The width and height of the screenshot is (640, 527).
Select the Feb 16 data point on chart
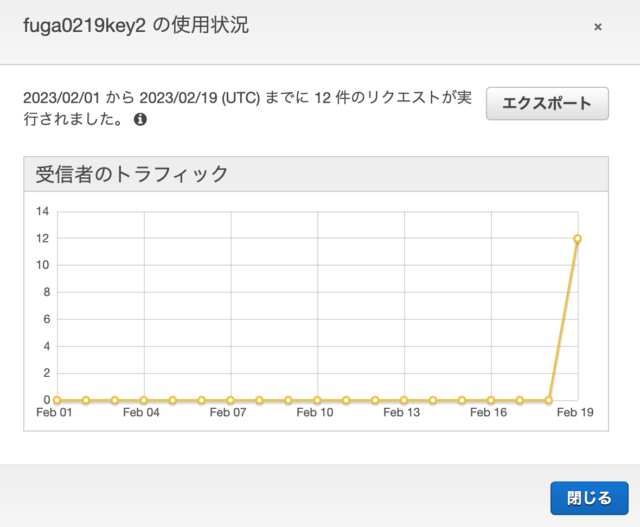point(491,400)
